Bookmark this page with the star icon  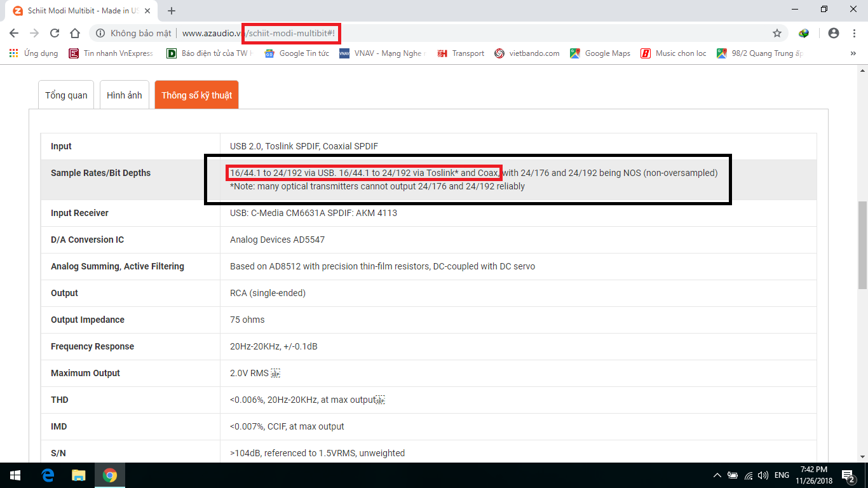tap(776, 33)
